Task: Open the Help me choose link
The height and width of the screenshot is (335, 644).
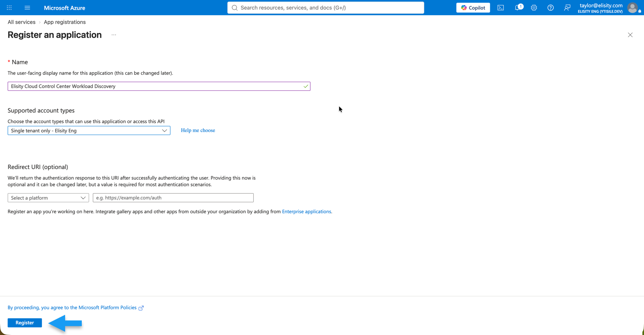Action: pos(198,130)
